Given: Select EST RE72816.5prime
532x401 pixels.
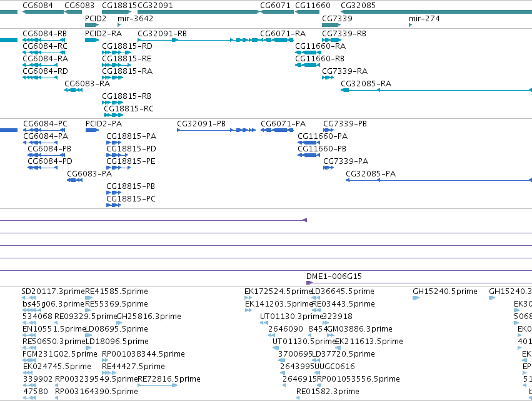Looking at the screenshot, I should point(169,379).
